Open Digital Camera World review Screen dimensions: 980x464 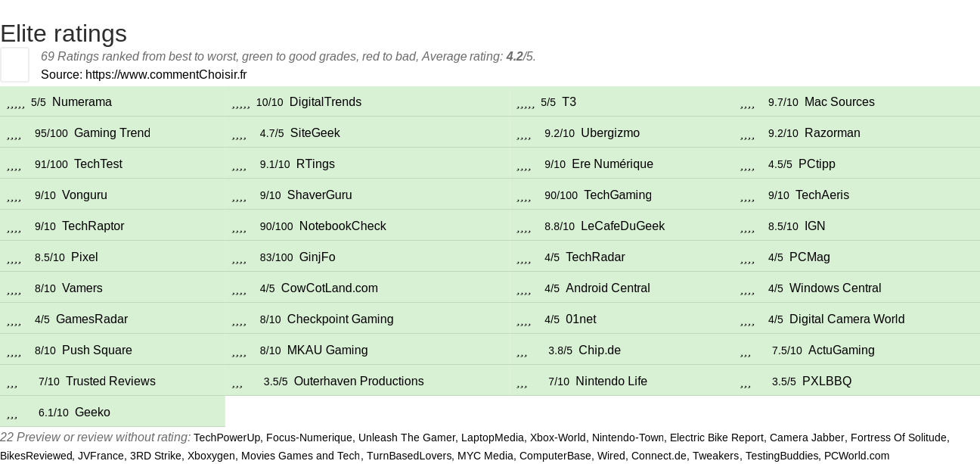(847, 319)
